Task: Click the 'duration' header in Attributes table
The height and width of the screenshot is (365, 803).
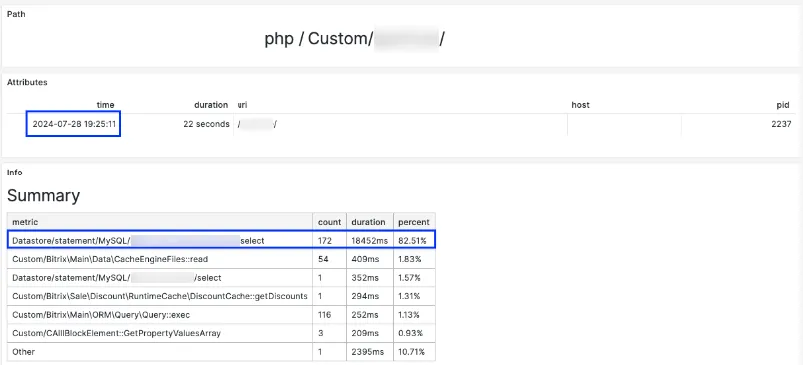Action: click(x=210, y=105)
